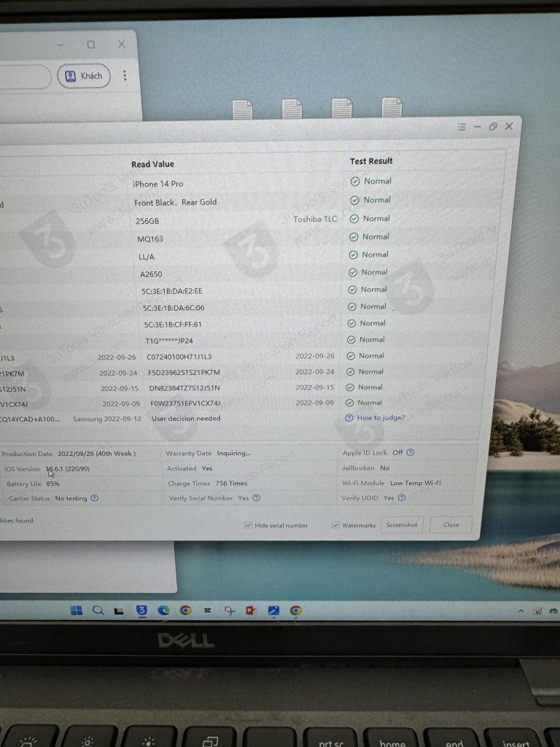Launch Microsoft Edge from the taskbar

coord(163,611)
